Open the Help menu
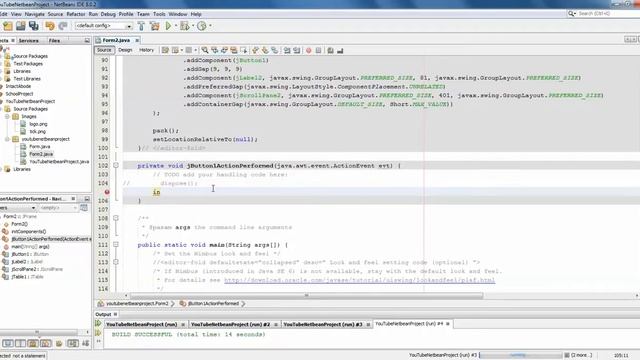The height and width of the screenshot is (360, 640). [x=196, y=14]
